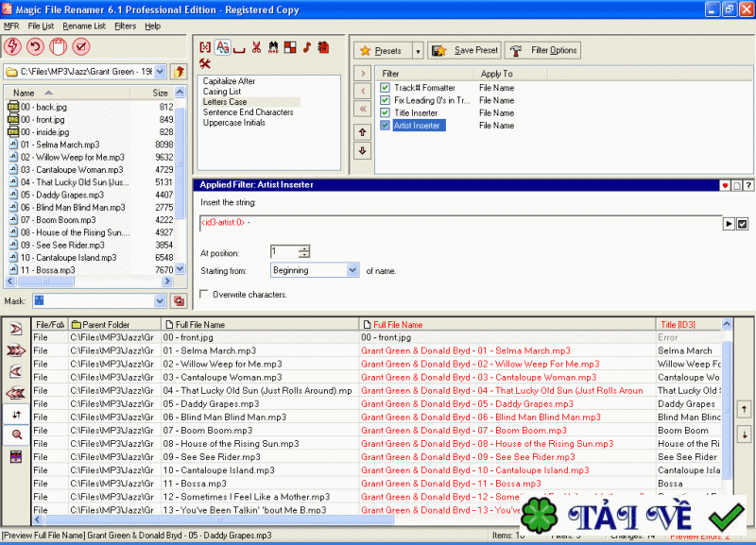The image size is (756, 545).
Task: Click add filter right-arrow button
Action: pos(363,74)
